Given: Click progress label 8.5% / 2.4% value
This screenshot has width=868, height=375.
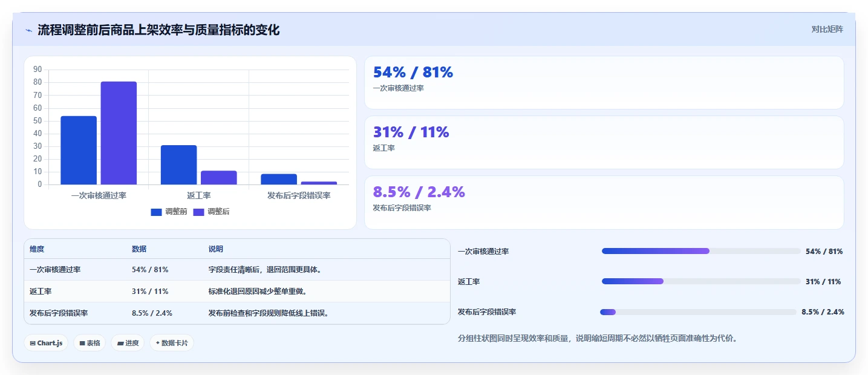Looking at the screenshot, I should (x=823, y=312).
